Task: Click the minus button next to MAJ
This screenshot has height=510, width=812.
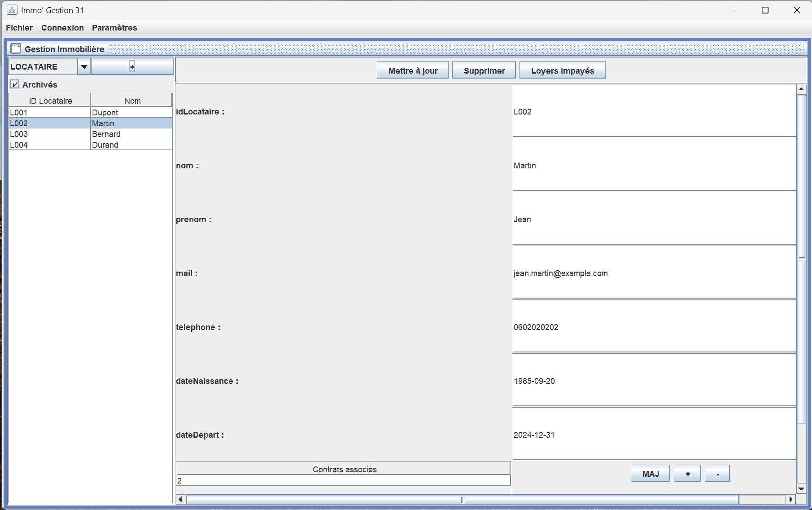Action: click(717, 474)
